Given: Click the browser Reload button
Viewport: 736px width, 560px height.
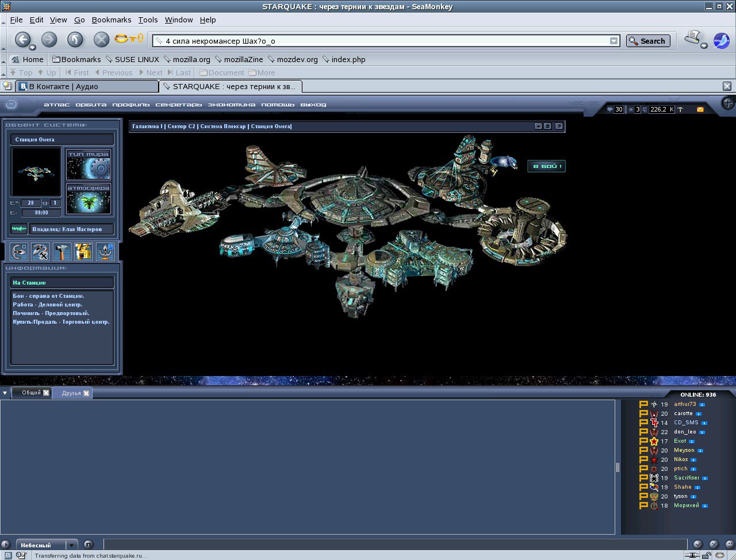Looking at the screenshot, I should (x=75, y=40).
